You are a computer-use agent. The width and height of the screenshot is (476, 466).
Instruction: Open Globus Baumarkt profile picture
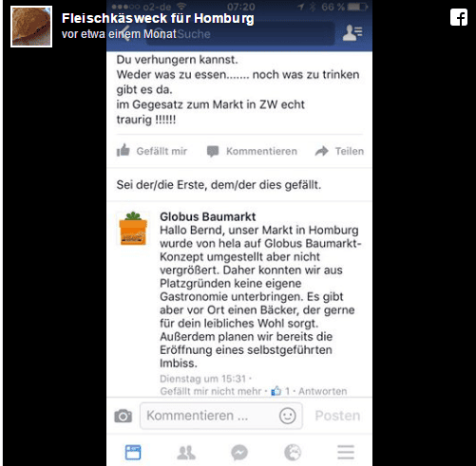pos(133,229)
